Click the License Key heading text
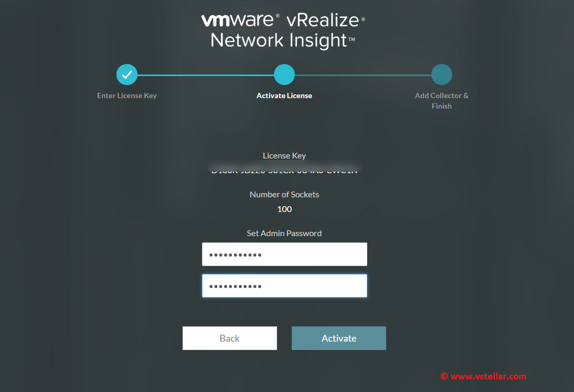This screenshot has width=574, height=392. 284,155
